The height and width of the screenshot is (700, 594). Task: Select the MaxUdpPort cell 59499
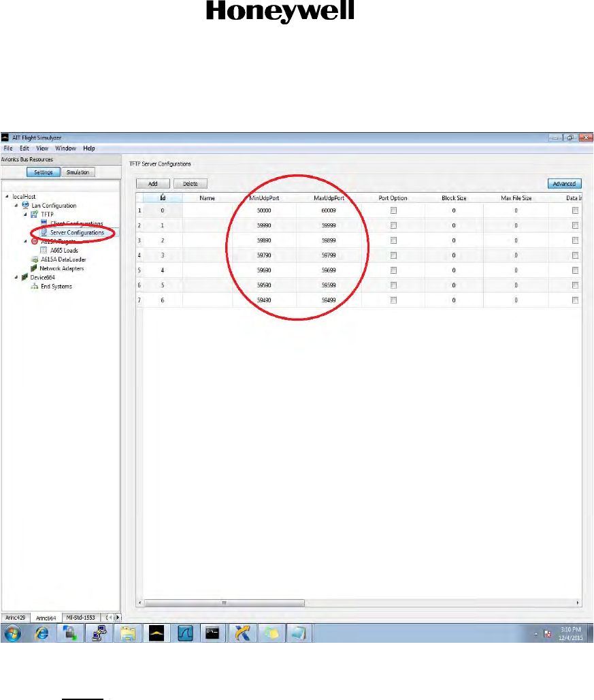pos(329,300)
